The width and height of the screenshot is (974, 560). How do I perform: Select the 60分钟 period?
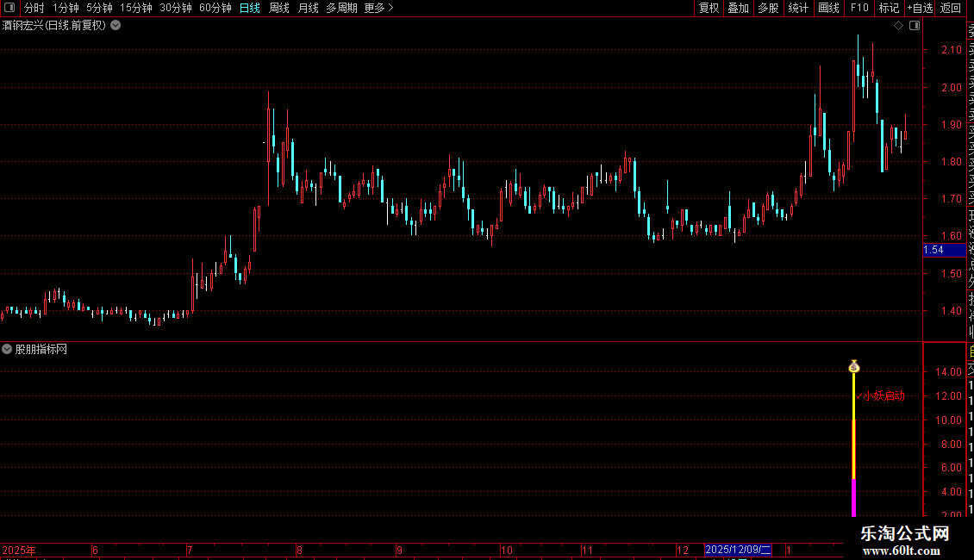[215, 8]
